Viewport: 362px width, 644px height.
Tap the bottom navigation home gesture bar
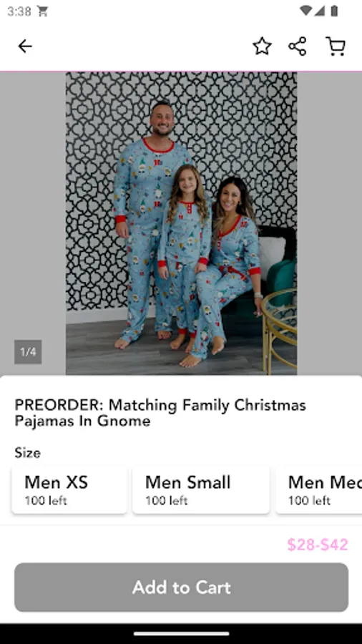pyautogui.click(x=181, y=634)
